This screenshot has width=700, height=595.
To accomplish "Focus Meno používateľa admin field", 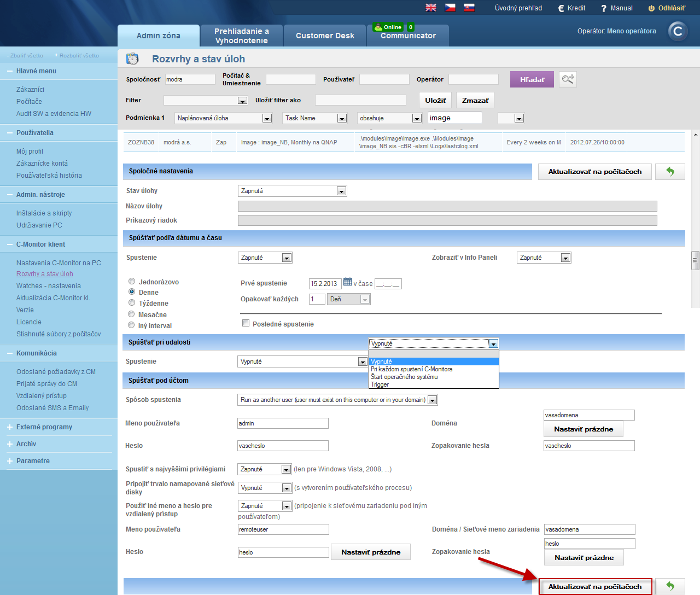I will (x=283, y=423).
